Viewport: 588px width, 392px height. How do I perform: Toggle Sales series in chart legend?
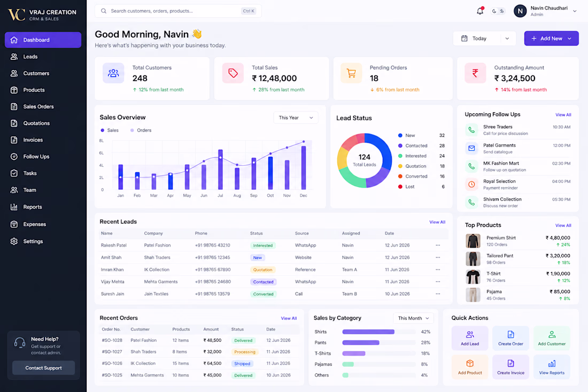(110, 130)
